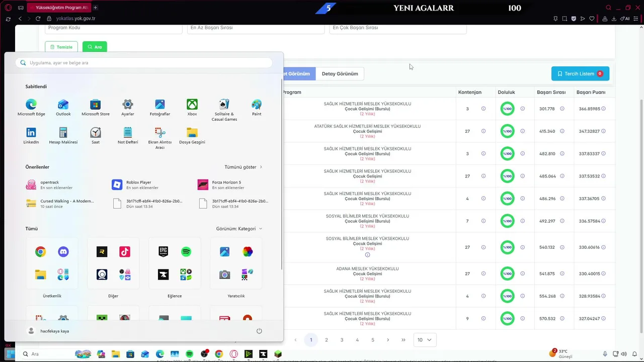Image resolution: width=644 pixels, height=362 pixels.
Task: Open Discord in the Üretkenlik group
Action: tap(63, 252)
